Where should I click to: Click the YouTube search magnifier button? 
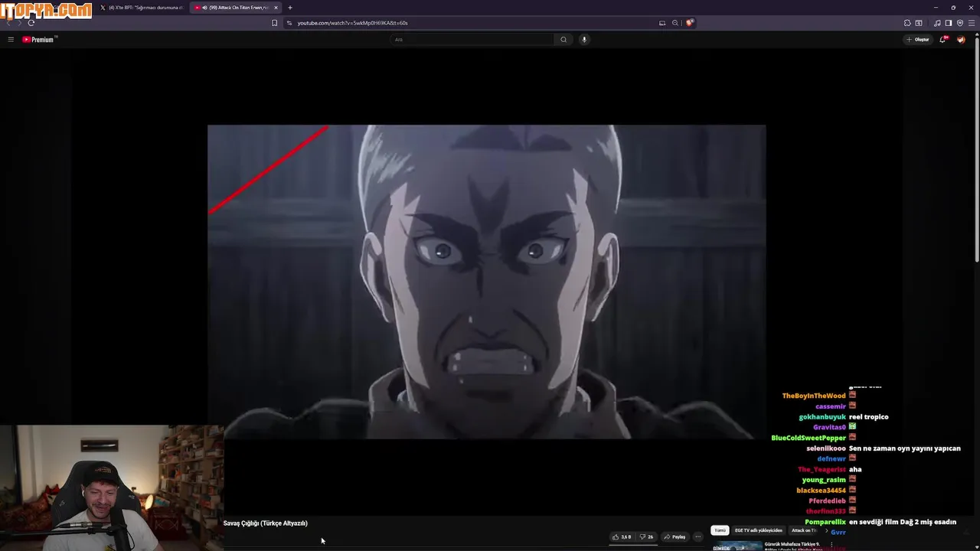[x=563, y=40]
